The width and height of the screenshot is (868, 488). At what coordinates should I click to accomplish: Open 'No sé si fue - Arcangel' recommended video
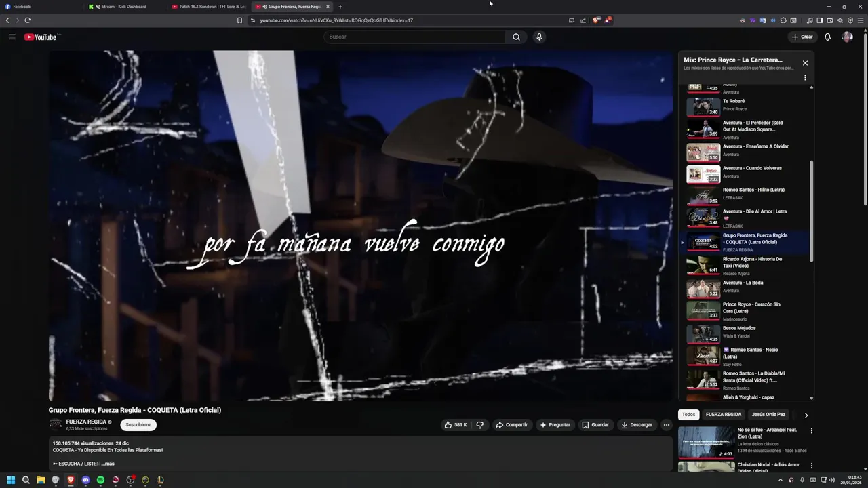pyautogui.click(x=743, y=441)
